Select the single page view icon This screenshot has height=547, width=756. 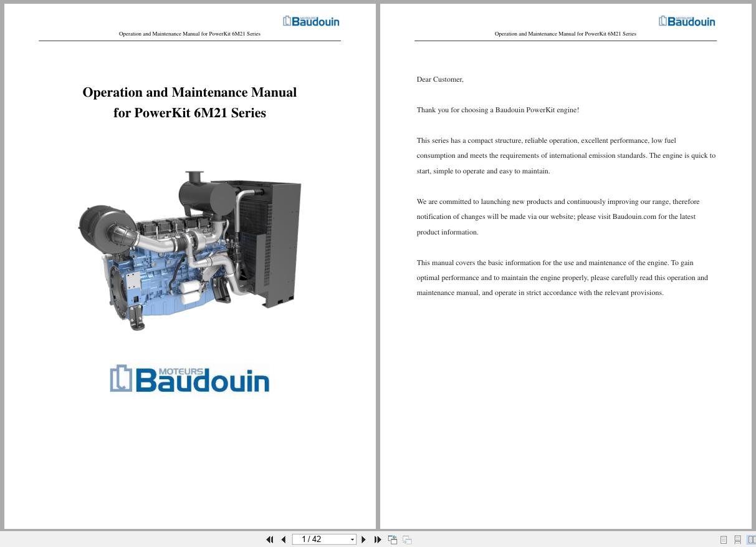(724, 540)
